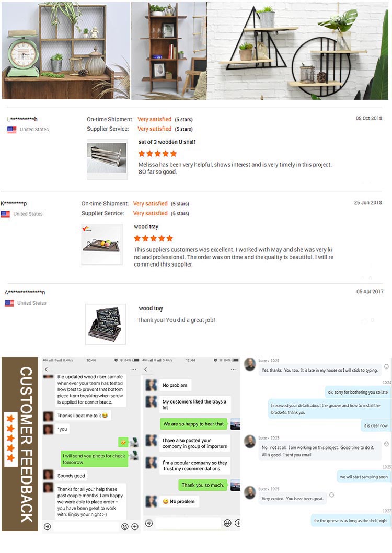Open the wood tray fruit thumbnail
The width and height of the screenshot is (392, 553).
coord(102,244)
